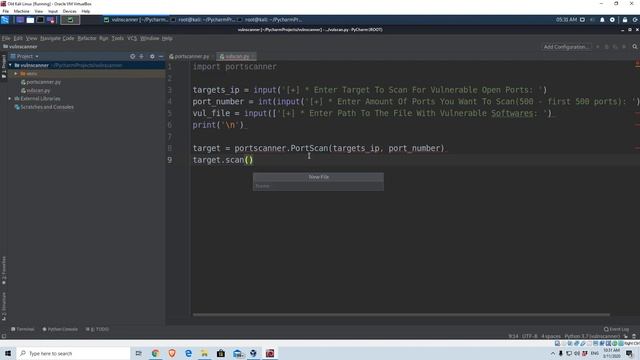This screenshot has height=360, width=640.
Task: Click the UTF-8 encoding indicator
Action: pyautogui.click(x=530, y=336)
